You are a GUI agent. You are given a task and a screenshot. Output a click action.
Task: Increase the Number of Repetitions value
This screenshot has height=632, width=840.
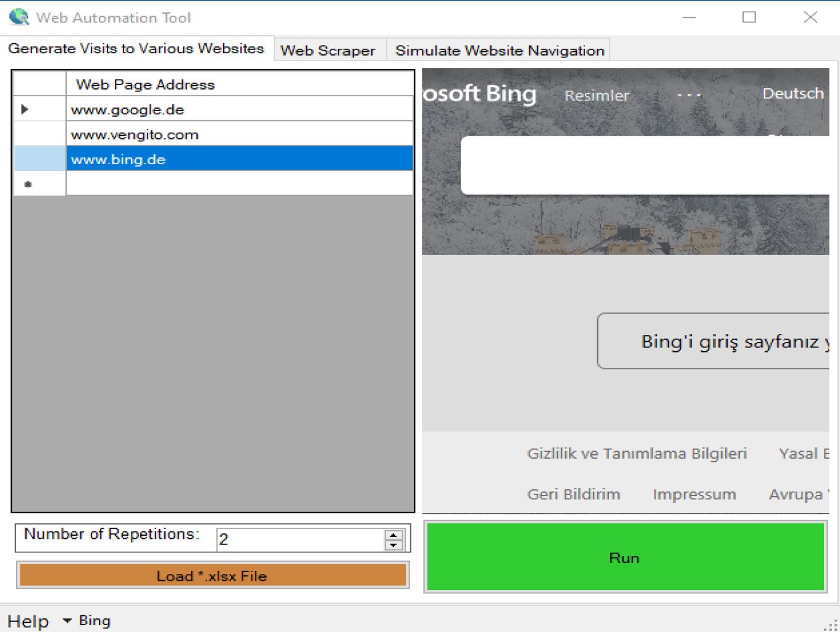(393, 534)
